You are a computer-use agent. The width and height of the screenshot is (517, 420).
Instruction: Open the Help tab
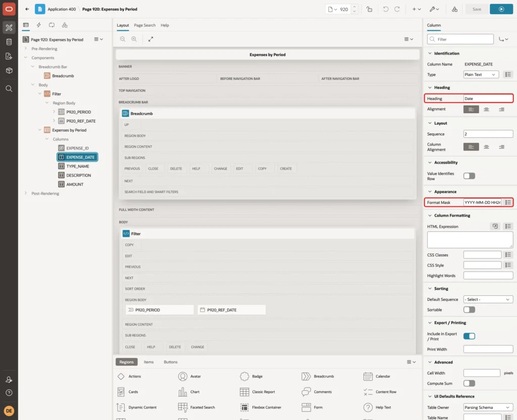point(165,25)
